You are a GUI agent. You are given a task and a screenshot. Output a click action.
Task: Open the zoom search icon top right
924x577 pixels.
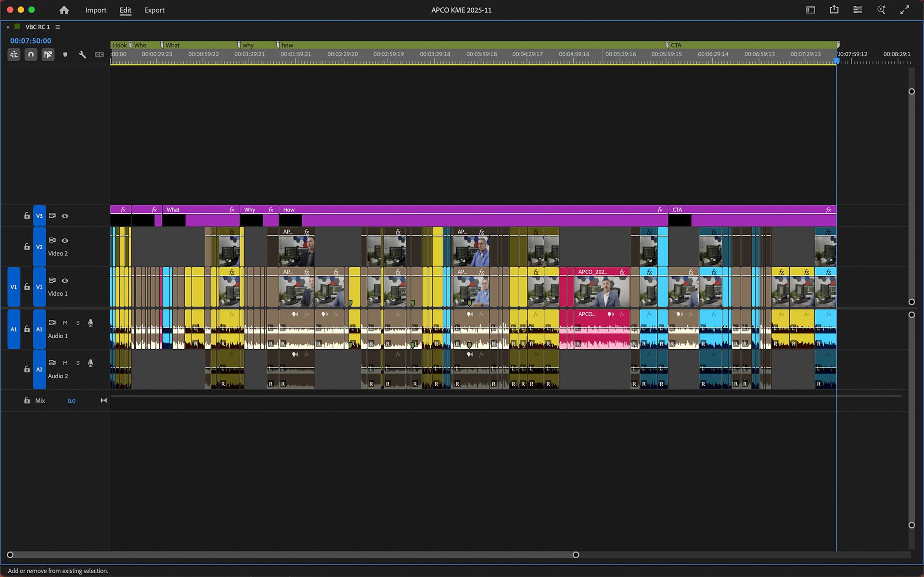tap(881, 10)
